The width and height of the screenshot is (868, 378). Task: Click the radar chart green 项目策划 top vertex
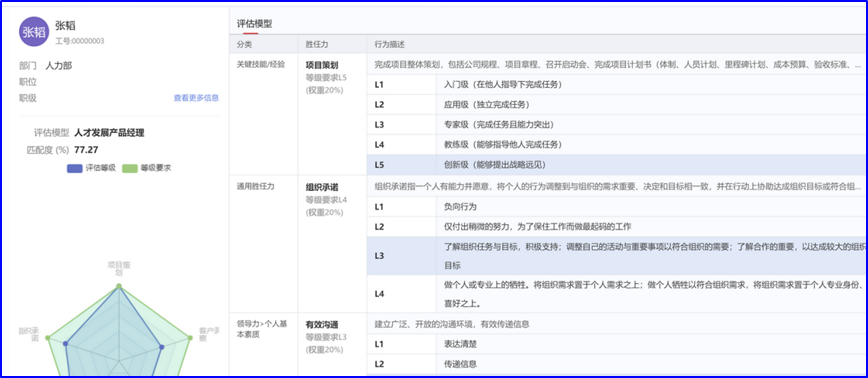point(118,286)
